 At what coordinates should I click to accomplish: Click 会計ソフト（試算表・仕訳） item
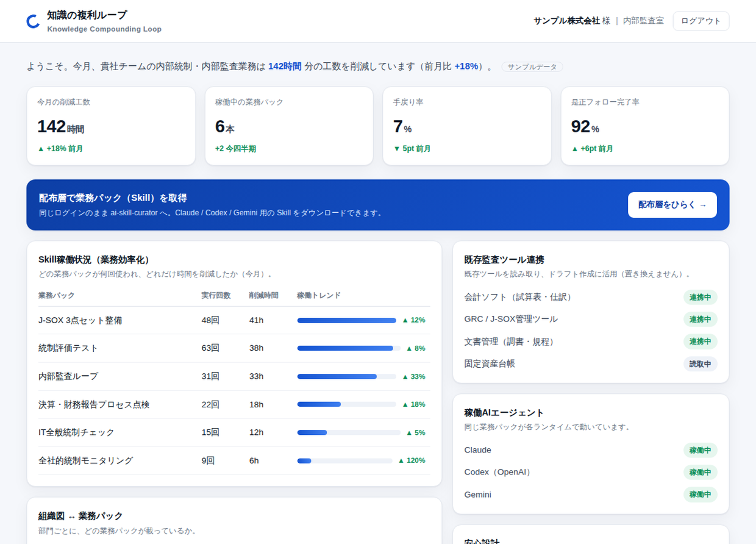point(520,297)
